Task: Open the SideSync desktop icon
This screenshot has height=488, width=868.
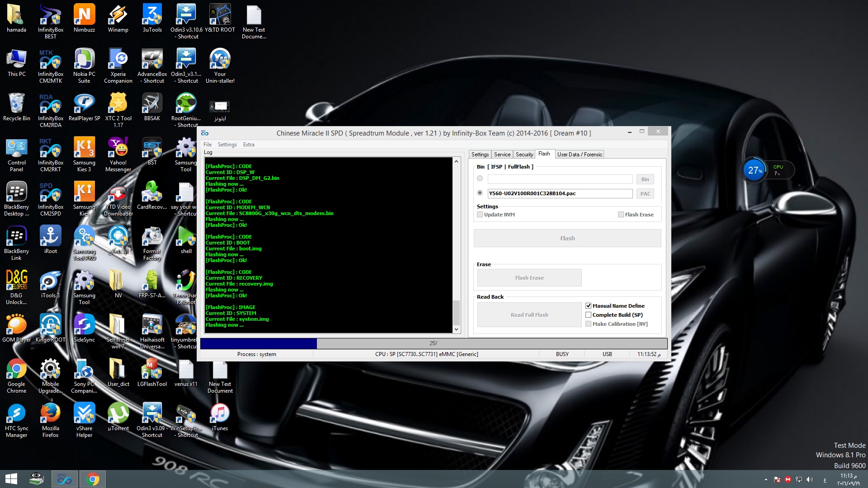Action: tap(84, 328)
